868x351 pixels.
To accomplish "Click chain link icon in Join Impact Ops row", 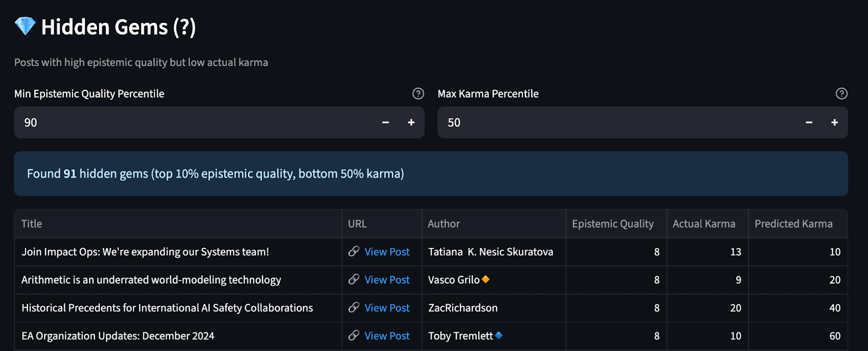I will (354, 251).
